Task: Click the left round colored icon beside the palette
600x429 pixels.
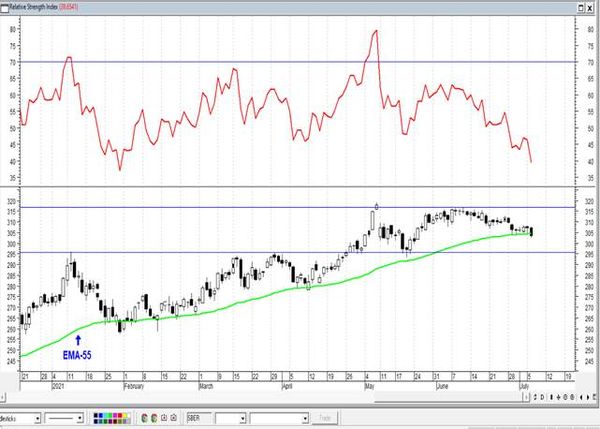Action: coord(143,418)
